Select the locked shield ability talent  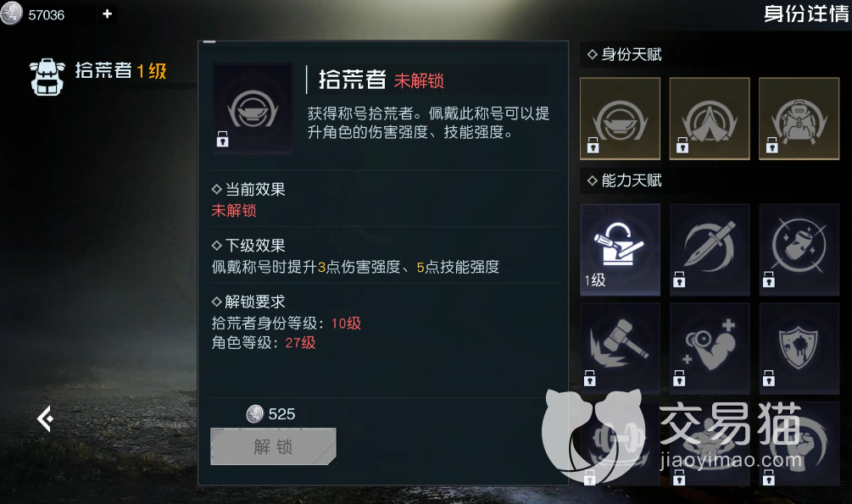799,348
